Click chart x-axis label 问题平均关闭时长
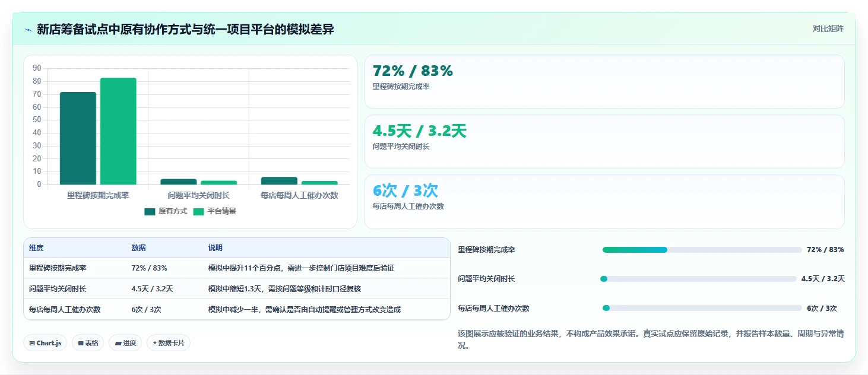The height and width of the screenshot is (375, 868). pyautogui.click(x=198, y=195)
